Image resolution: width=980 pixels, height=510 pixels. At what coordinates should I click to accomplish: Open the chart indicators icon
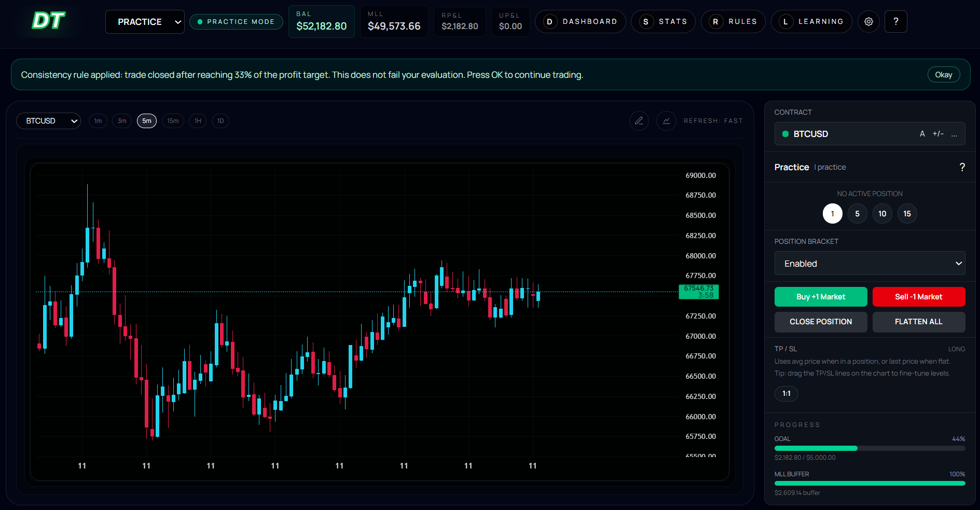pyautogui.click(x=666, y=121)
